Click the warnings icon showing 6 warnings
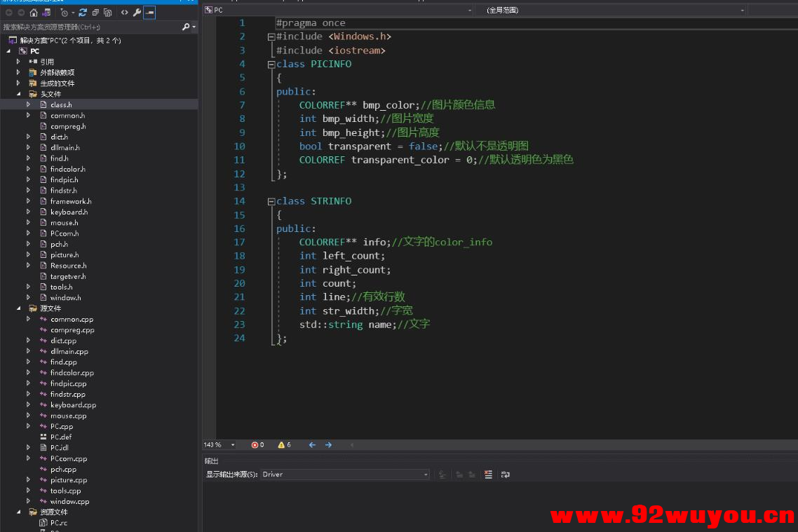This screenshot has height=532, width=798. (280, 445)
